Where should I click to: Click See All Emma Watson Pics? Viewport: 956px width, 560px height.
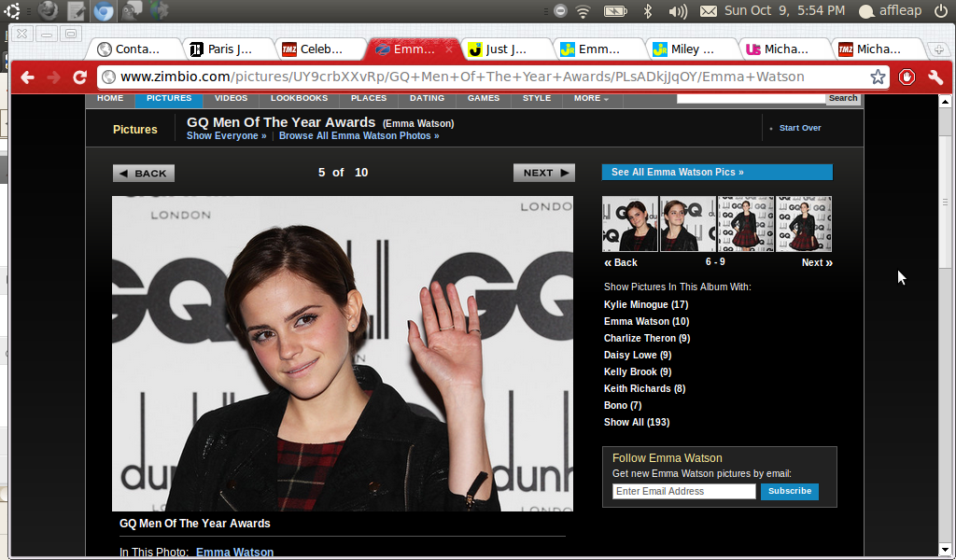coord(717,173)
